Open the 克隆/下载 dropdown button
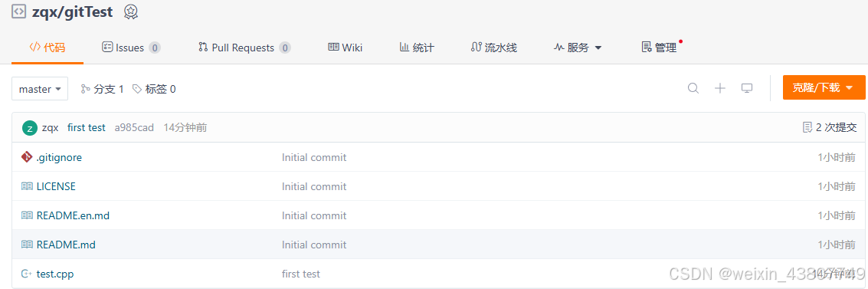Viewport: 868px width, 289px height. pyautogui.click(x=824, y=87)
